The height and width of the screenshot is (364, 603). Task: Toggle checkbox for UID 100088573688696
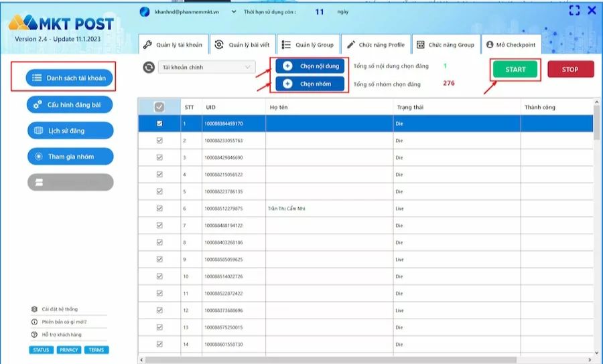point(159,310)
